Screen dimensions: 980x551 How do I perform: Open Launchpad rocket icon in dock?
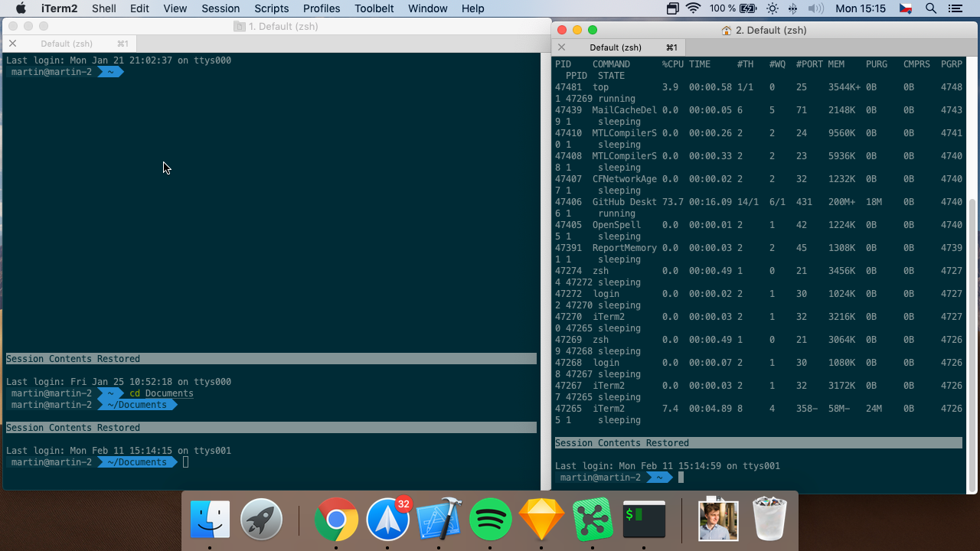click(261, 520)
